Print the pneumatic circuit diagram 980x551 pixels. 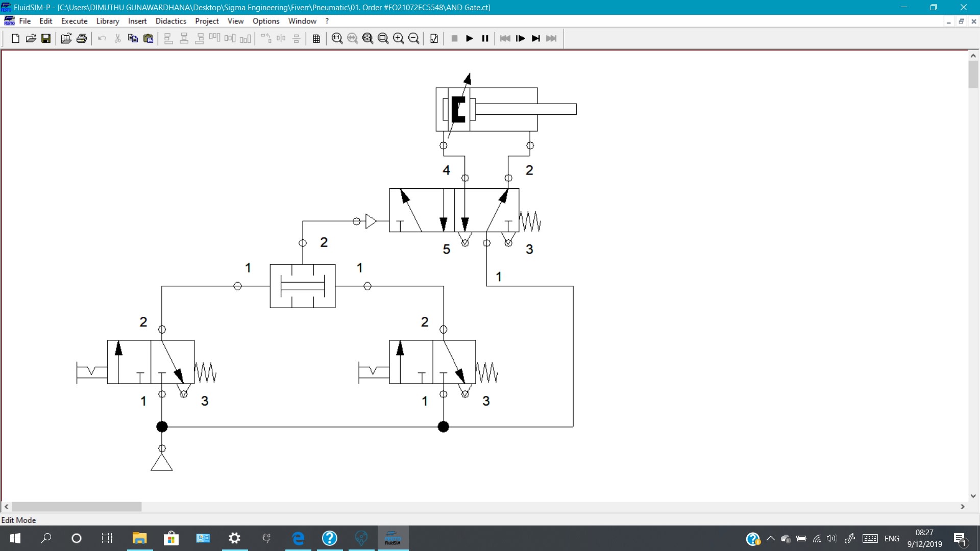tap(82, 38)
